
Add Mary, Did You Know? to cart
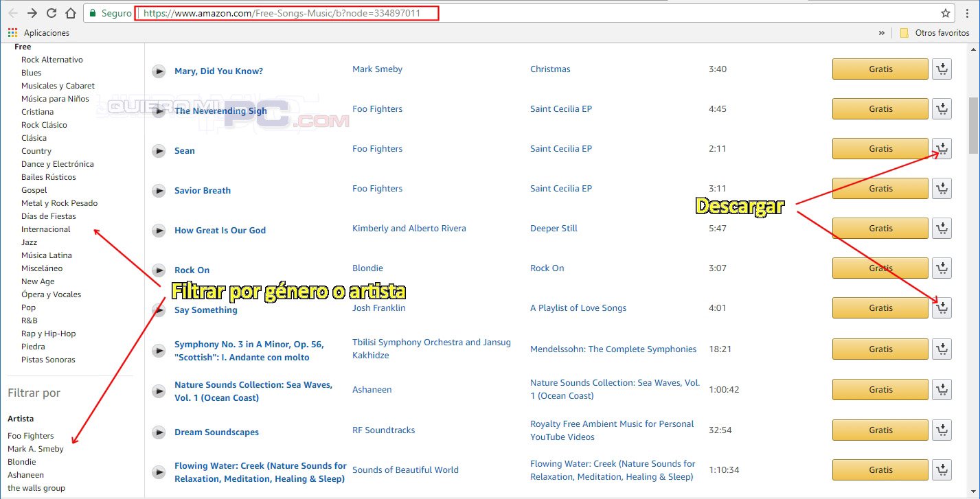pos(942,69)
